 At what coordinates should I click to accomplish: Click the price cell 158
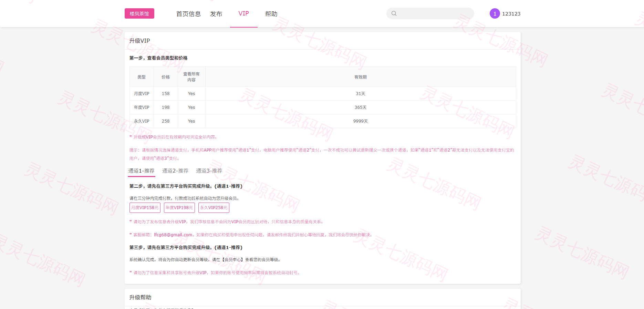(x=166, y=94)
